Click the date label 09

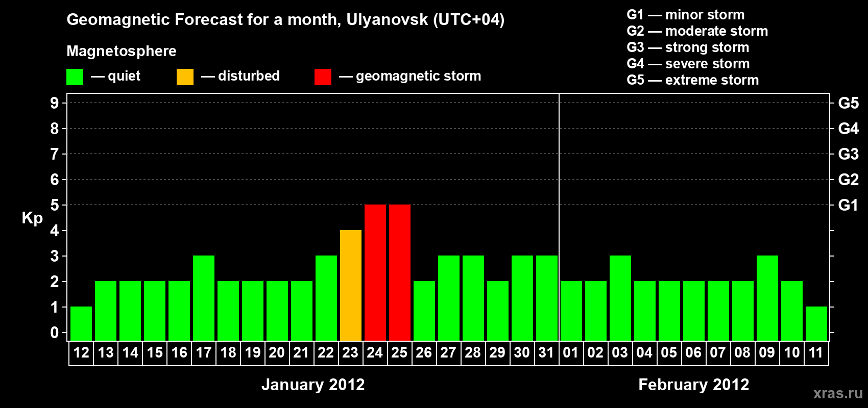tap(767, 352)
